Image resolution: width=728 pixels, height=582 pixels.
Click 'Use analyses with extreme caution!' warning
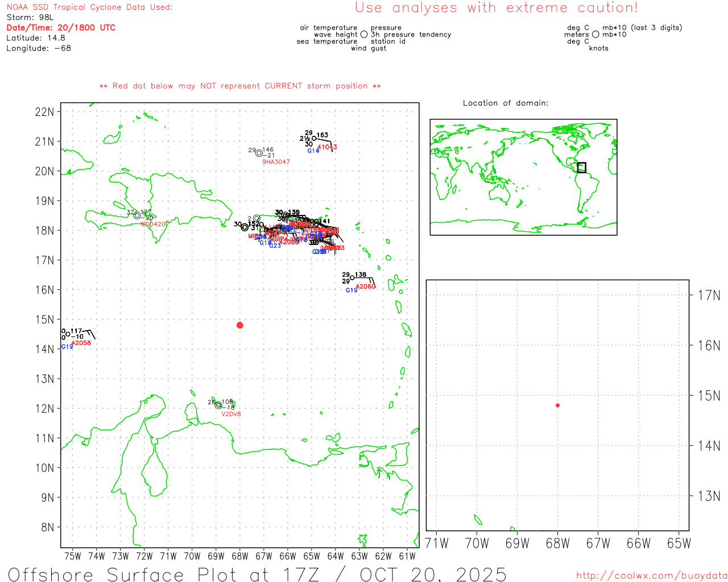coord(497,8)
